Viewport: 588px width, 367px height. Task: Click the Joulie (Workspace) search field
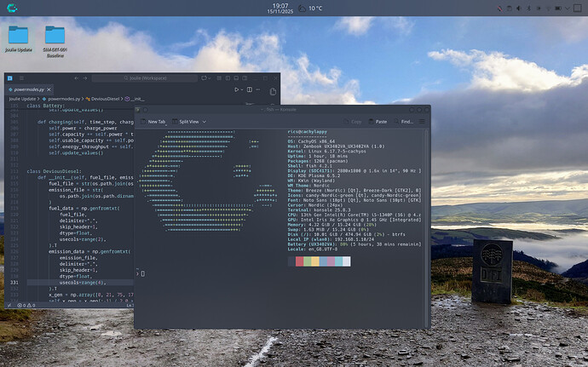pyautogui.click(x=145, y=78)
